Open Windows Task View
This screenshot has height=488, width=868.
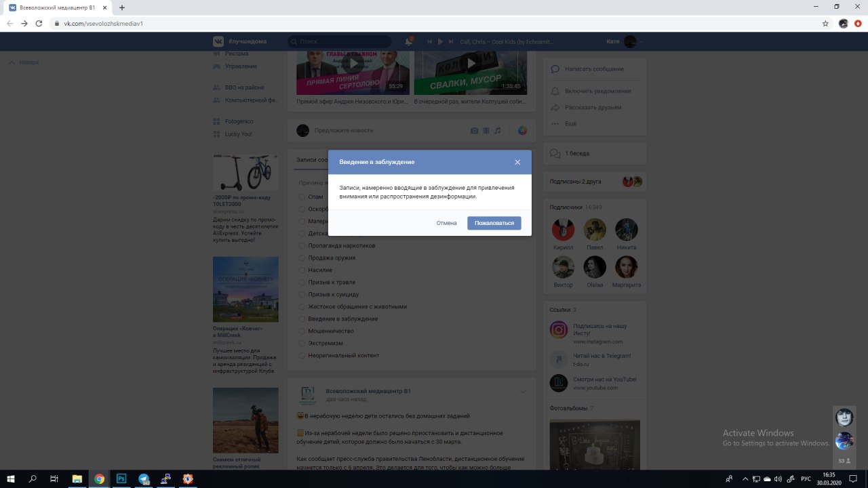(x=54, y=479)
